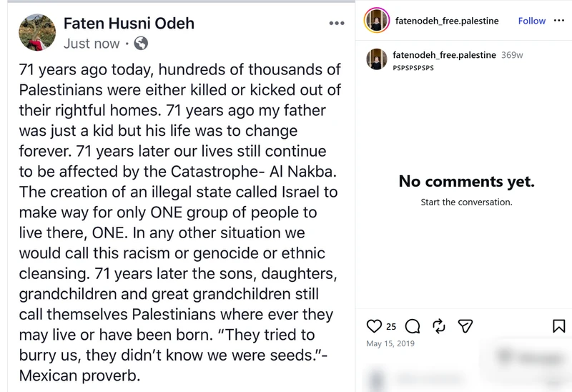This screenshot has height=392, width=572.
Task: Click the public globe audience icon
Action: click(x=141, y=44)
